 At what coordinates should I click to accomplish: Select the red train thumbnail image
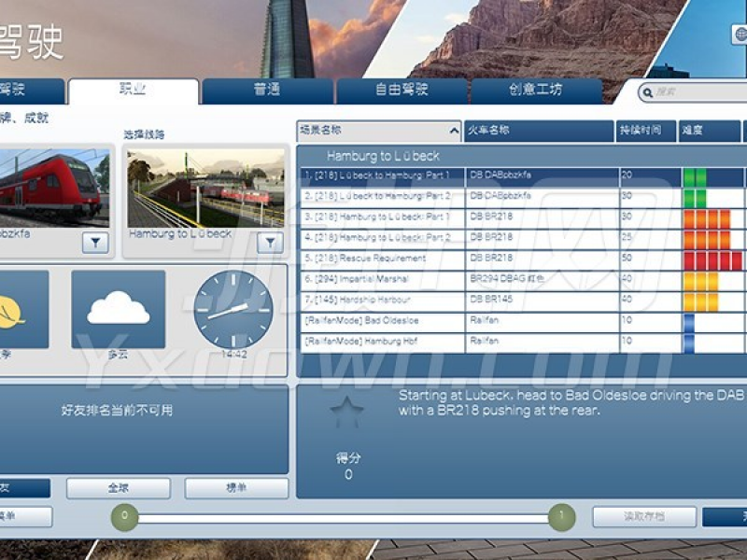(54, 189)
